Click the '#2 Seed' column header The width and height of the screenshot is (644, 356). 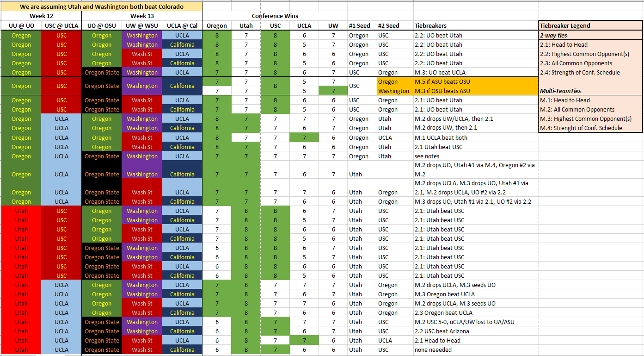tap(395, 25)
